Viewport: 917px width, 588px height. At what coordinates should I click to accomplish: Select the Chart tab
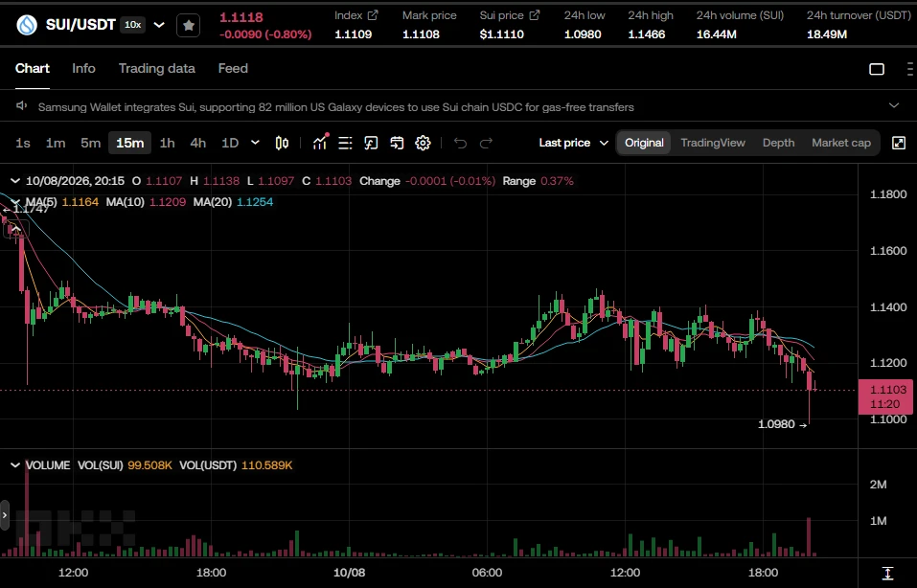(33, 68)
